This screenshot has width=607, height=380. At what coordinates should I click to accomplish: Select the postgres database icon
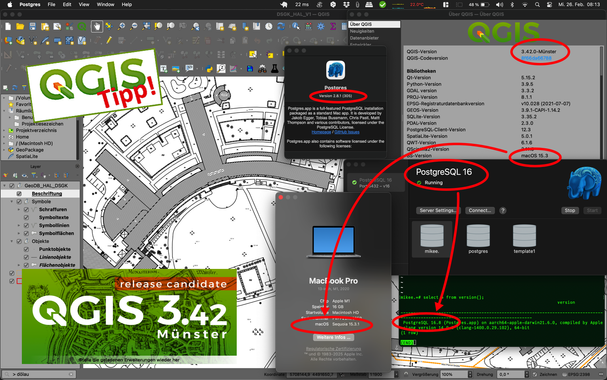point(478,236)
